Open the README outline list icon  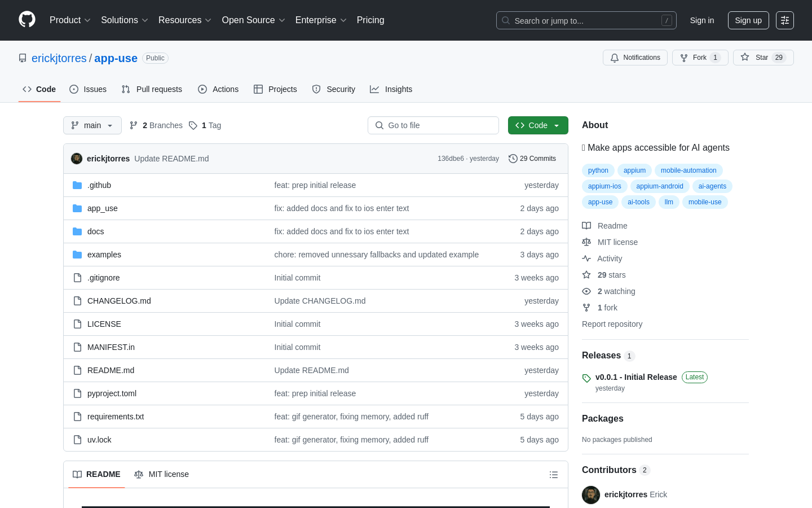tap(554, 475)
